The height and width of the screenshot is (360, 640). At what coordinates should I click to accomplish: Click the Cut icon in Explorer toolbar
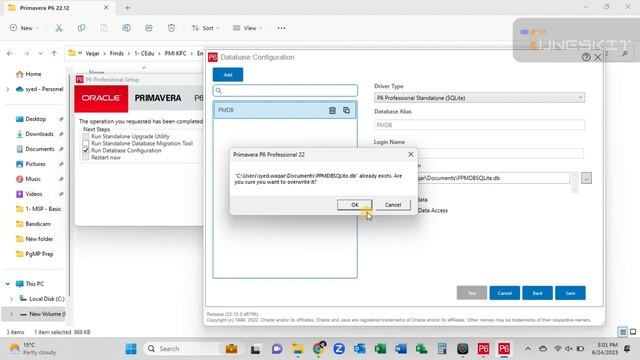point(59,28)
